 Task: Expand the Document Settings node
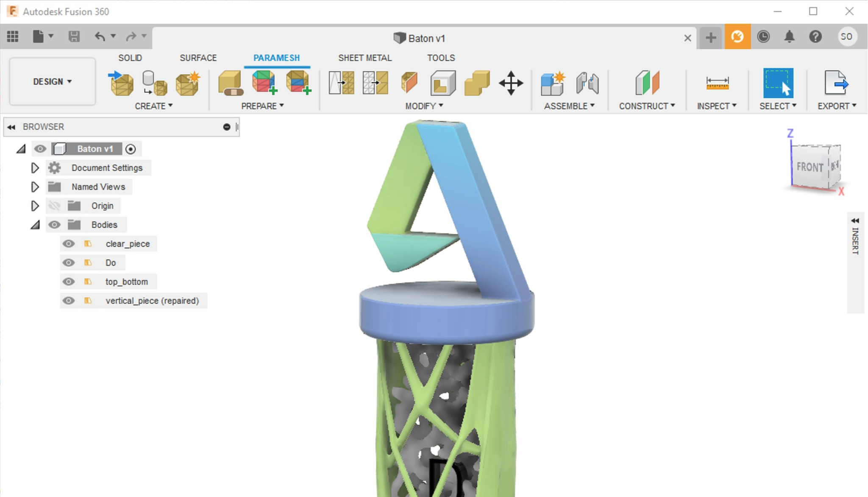click(x=35, y=168)
